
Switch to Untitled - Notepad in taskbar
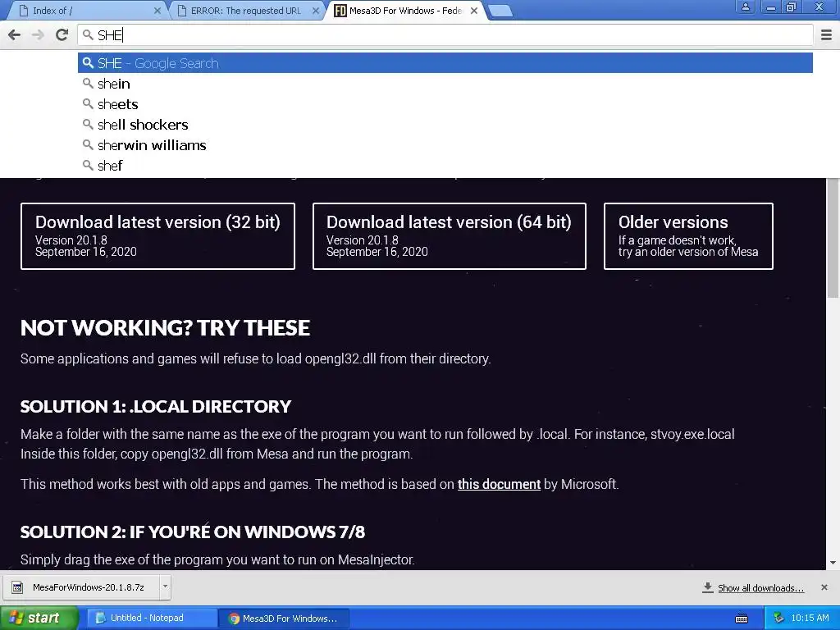152,618
